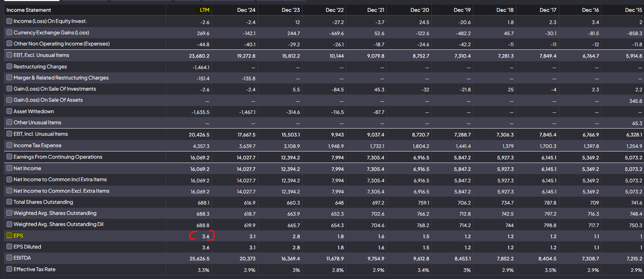The height and width of the screenshot is (279, 644).
Task: Check the Total Shares Outstanding checkbox
Action: tap(9, 202)
